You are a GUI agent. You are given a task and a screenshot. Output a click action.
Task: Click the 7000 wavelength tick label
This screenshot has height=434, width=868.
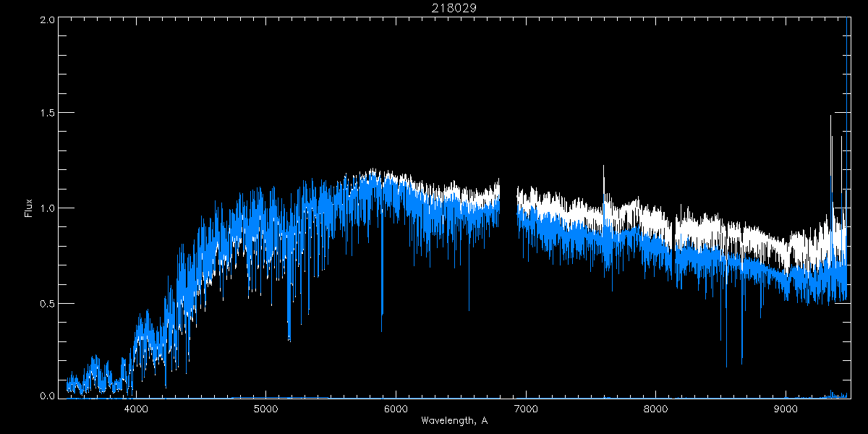(526, 409)
